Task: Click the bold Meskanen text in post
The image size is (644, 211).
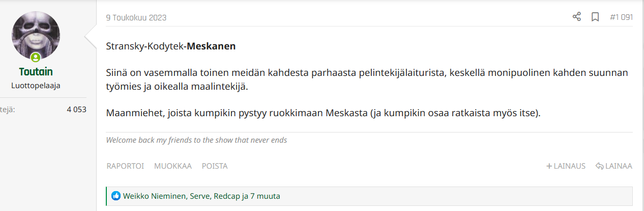Action: pyautogui.click(x=211, y=46)
